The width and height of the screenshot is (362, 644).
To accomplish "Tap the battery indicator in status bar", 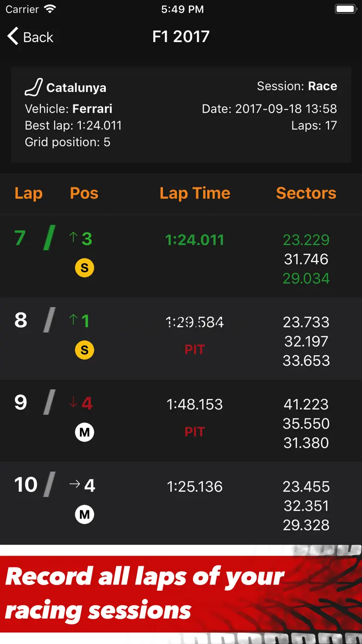I will tap(345, 9).
